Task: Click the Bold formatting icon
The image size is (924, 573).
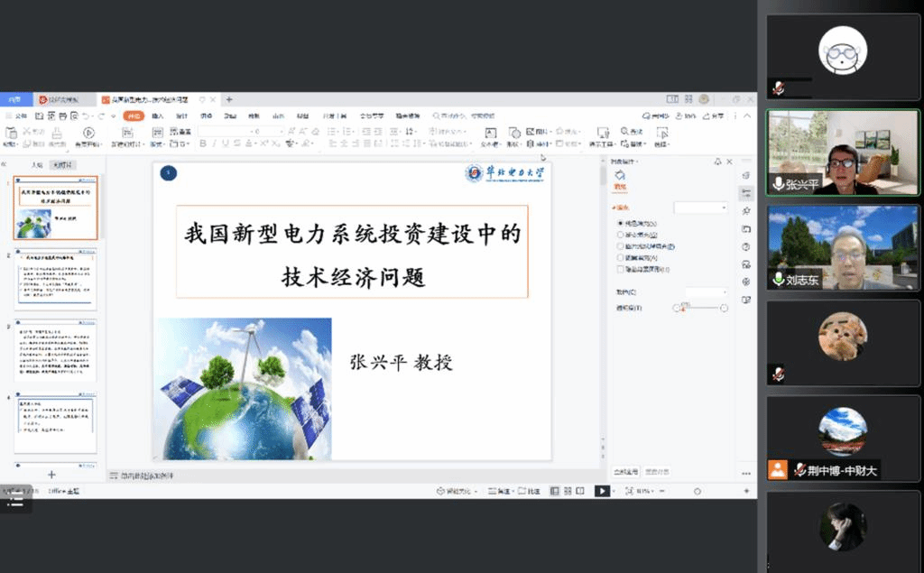Action: [204, 142]
